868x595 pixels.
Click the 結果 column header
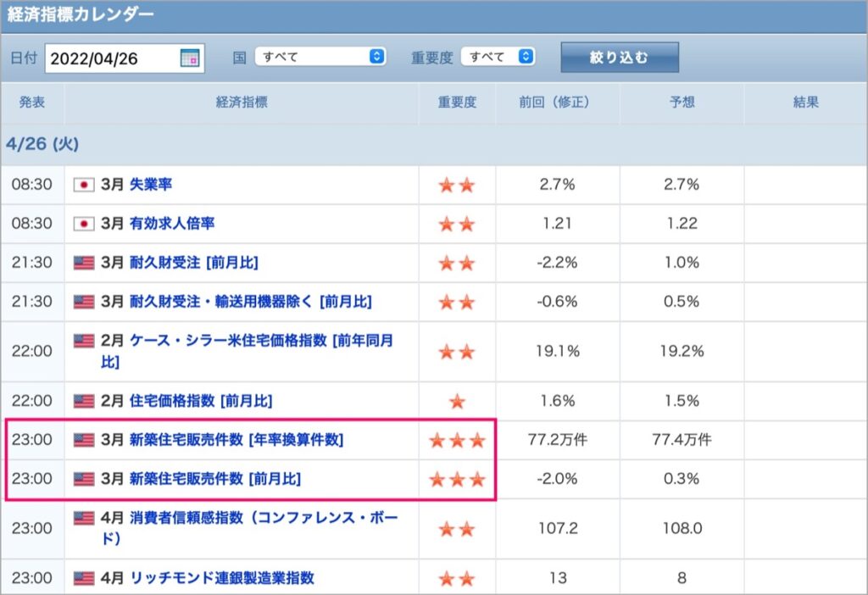point(806,102)
